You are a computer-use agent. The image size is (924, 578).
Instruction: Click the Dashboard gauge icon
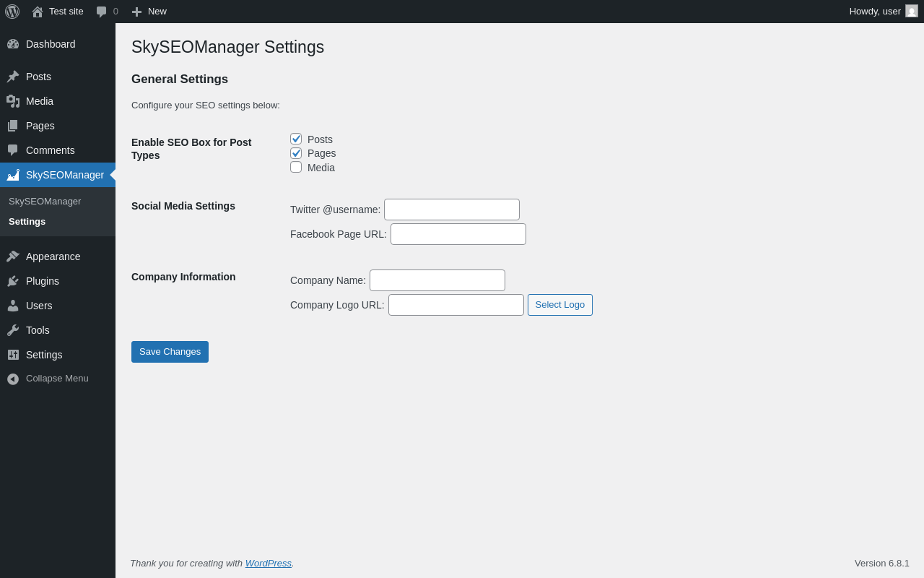click(x=13, y=44)
